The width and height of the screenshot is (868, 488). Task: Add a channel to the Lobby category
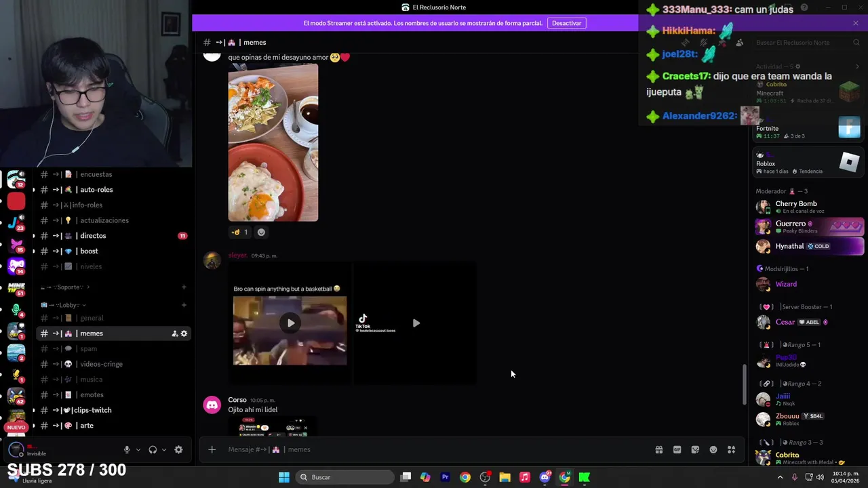click(x=184, y=305)
